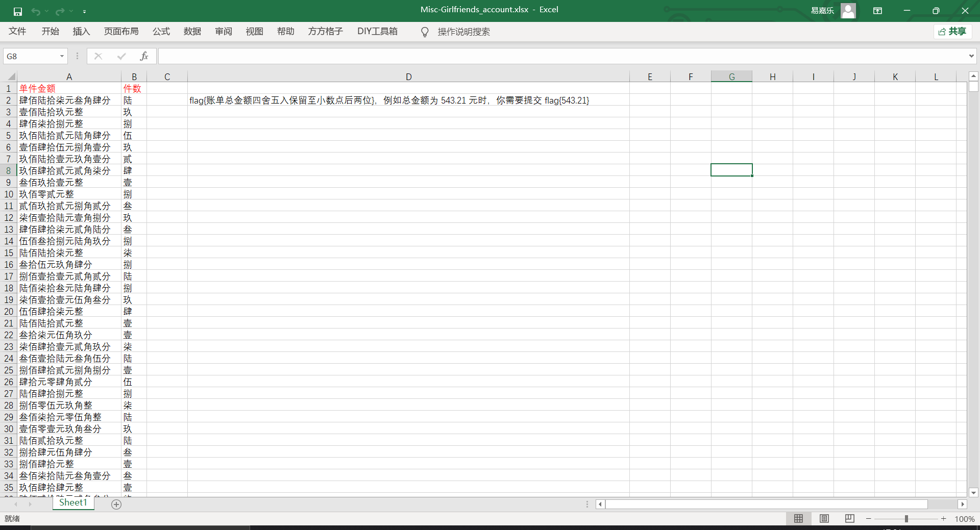Click the Sheet1 worksheet tab
This screenshot has height=530, width=980.
73,502
